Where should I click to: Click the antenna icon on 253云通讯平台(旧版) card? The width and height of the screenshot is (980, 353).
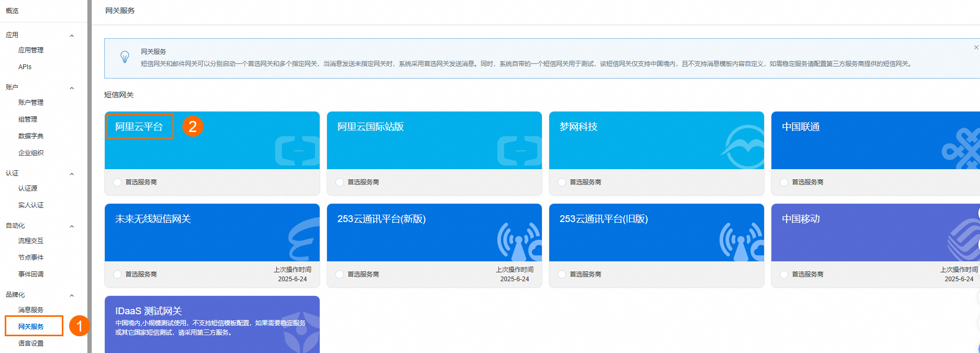click(x=742, y=241)
